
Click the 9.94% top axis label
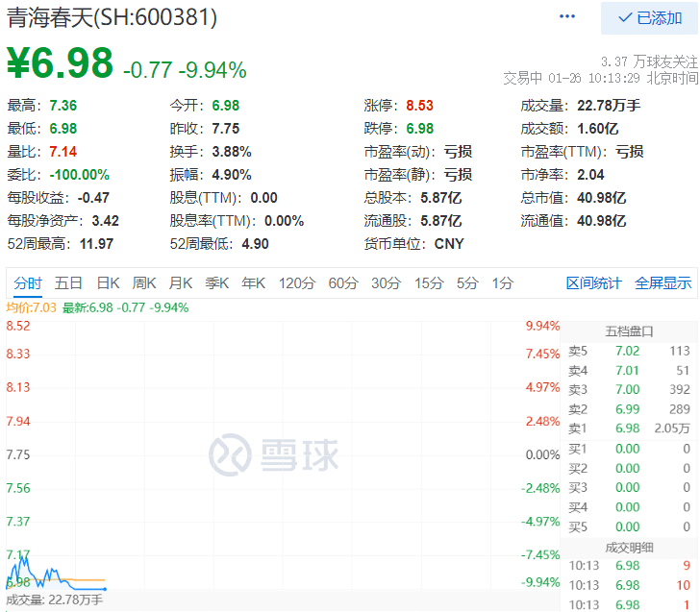(542, 326)
